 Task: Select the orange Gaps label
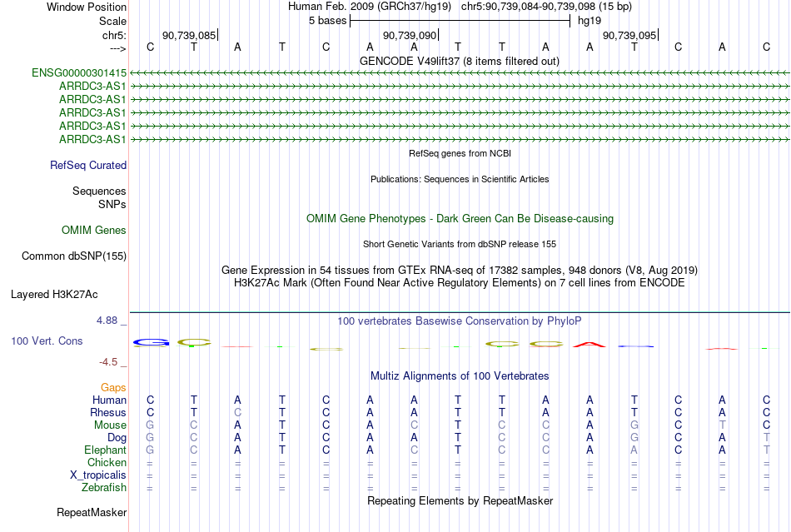tap(113, 387)
